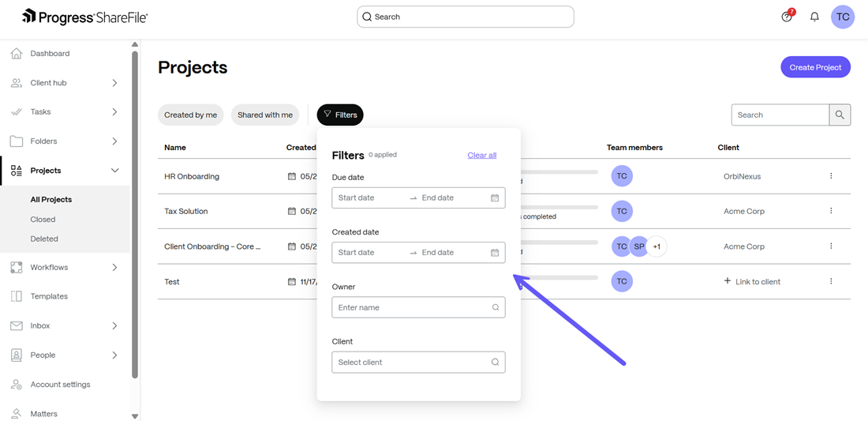Screen dimensions: 868x421
Task: Click the +1 additional members badge
Action: (x=657, y=246)
